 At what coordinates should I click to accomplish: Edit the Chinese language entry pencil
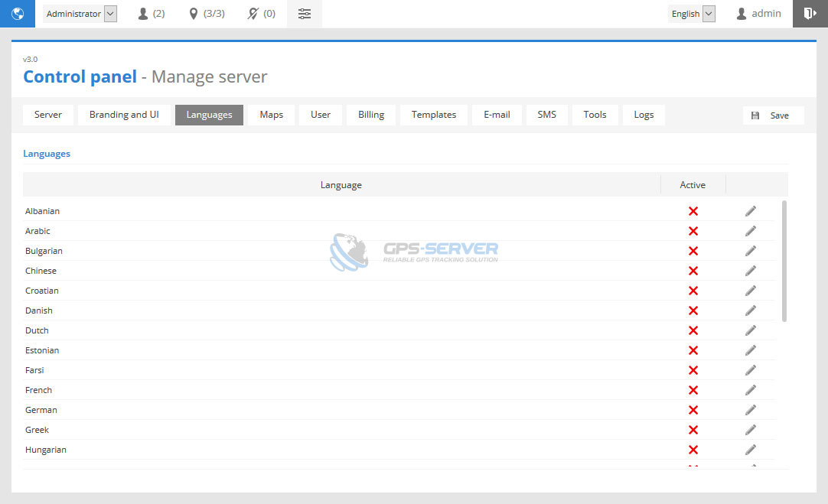(751, 271)
